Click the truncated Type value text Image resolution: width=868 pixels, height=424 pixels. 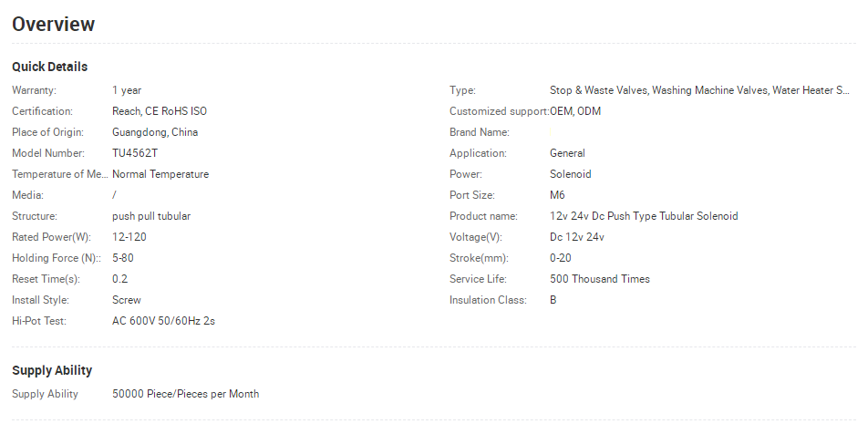pos(699,90)
